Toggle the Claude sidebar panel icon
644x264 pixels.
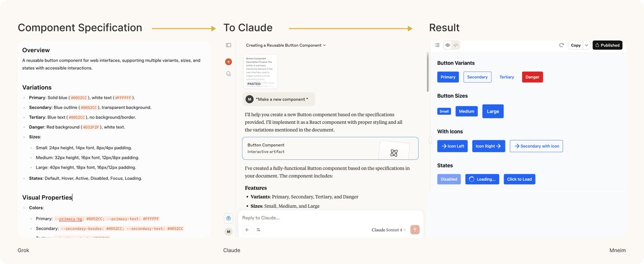[229, 46]
